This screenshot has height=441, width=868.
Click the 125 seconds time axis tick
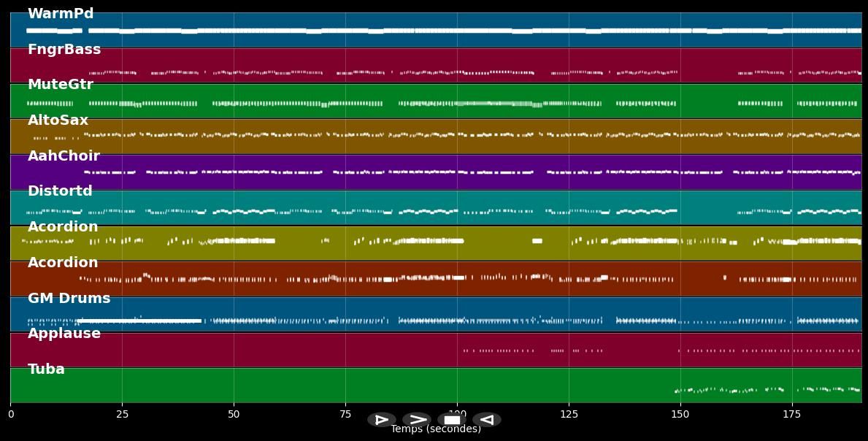click(569, 414)
